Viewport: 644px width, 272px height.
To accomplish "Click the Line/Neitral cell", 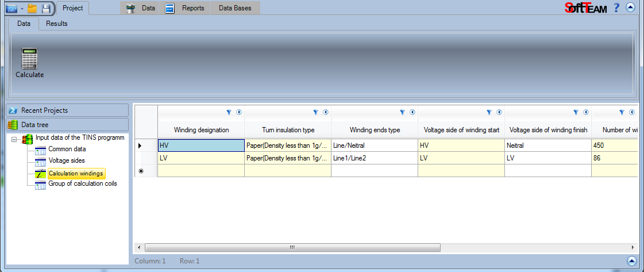I will [x=375, y=145].
